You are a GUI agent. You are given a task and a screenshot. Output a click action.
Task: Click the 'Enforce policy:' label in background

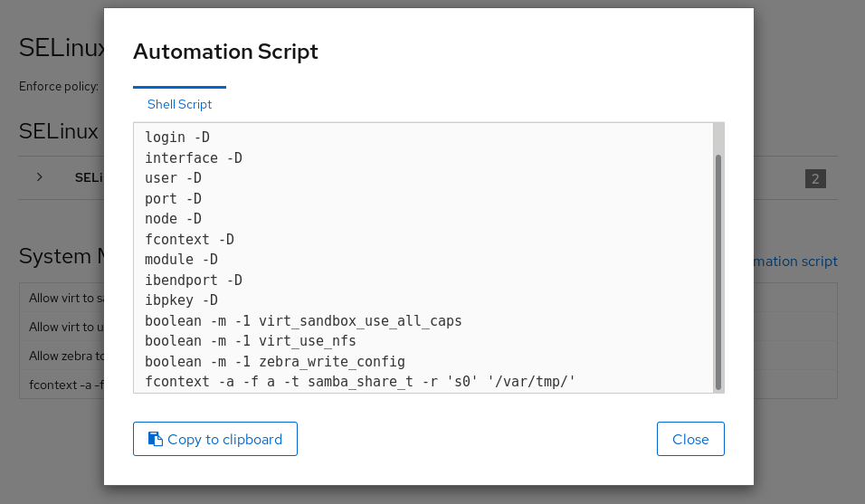pyautogui.click(x=59, y=87)
